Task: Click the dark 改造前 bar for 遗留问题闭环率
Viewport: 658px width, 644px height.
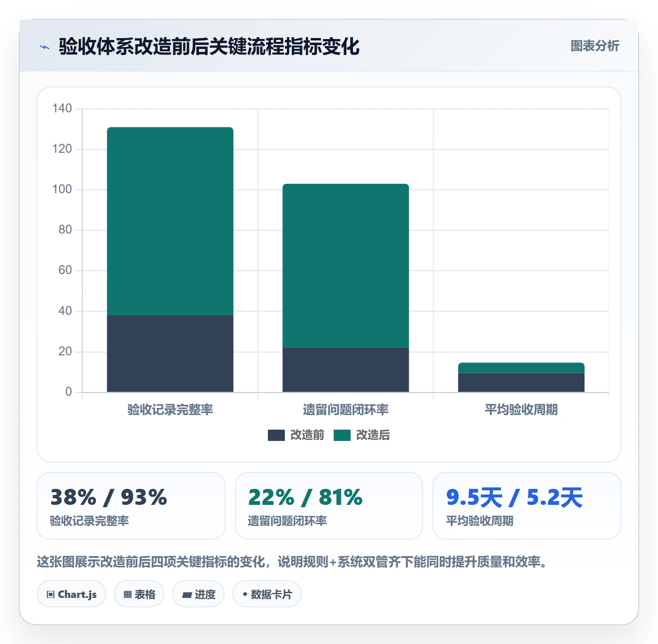Action: [x=345, y=370]
